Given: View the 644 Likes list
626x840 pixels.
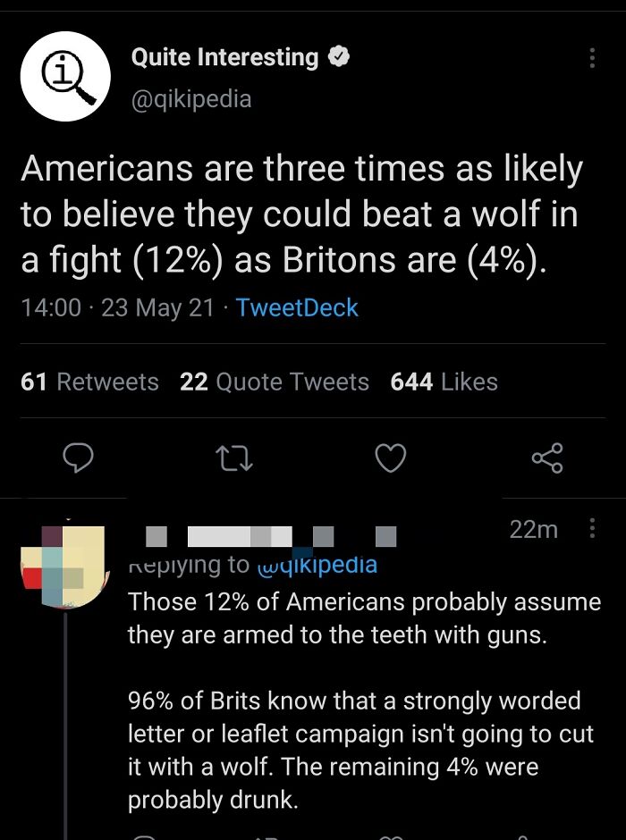Looking at the screenshot, I should [x=443, y=382].
